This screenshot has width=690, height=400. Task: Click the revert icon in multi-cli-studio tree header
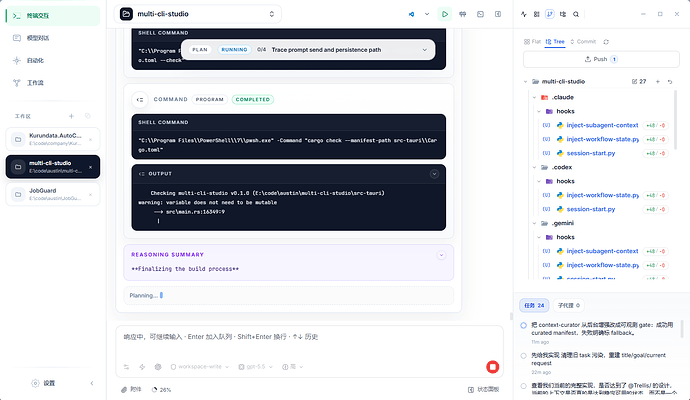point(670,81)
